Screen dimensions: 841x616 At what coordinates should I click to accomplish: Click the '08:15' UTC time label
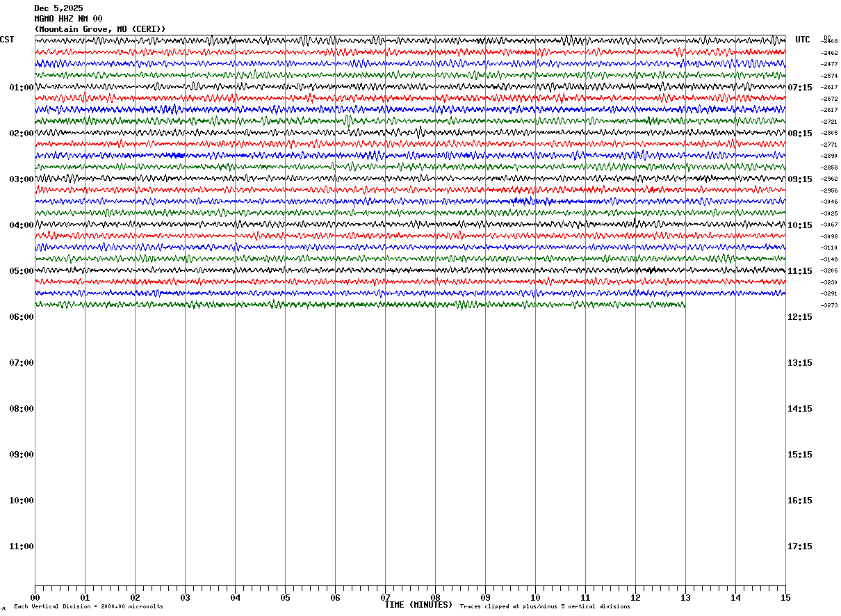(x=800, y=133)
